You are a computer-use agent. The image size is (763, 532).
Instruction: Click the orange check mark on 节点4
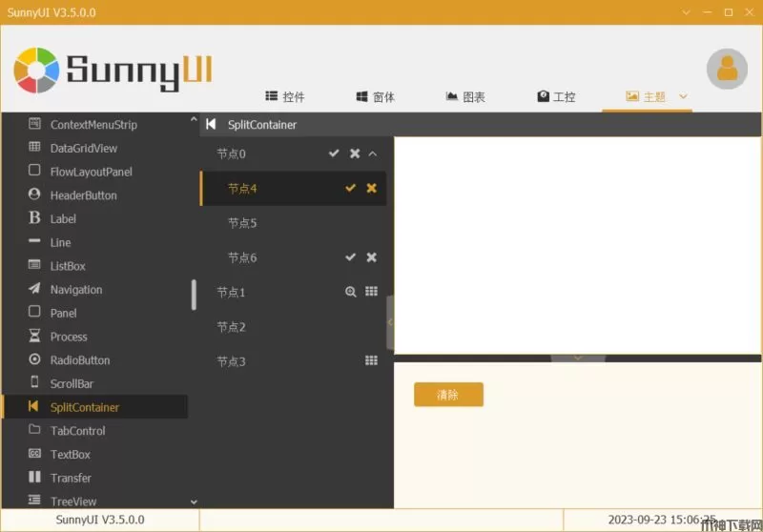[x=350, y=188]
